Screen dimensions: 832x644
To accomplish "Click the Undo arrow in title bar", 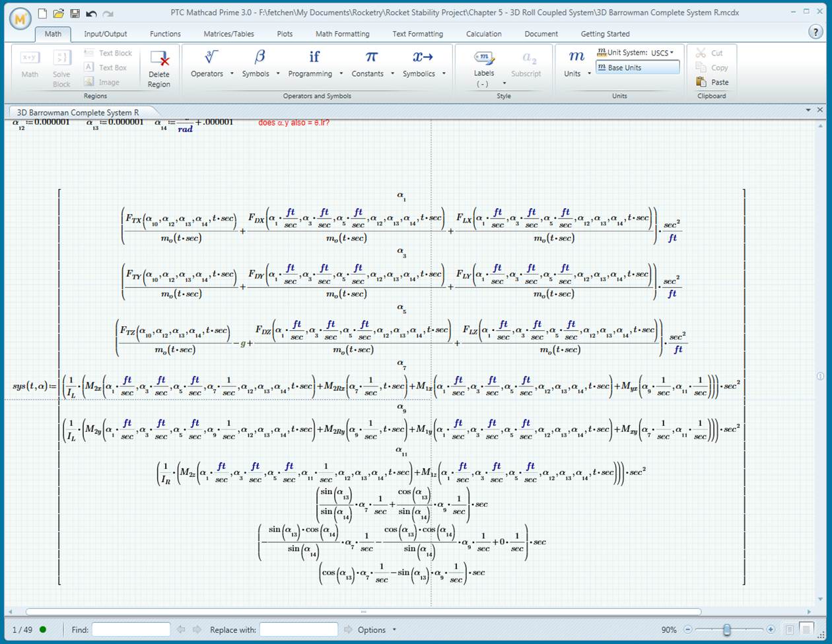I will point(91,13).
